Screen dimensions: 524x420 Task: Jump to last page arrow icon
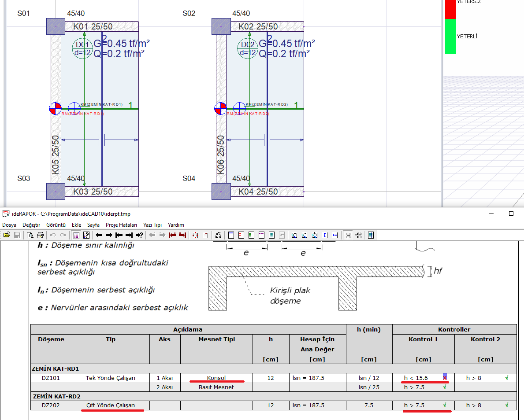(x=129, y=235)
